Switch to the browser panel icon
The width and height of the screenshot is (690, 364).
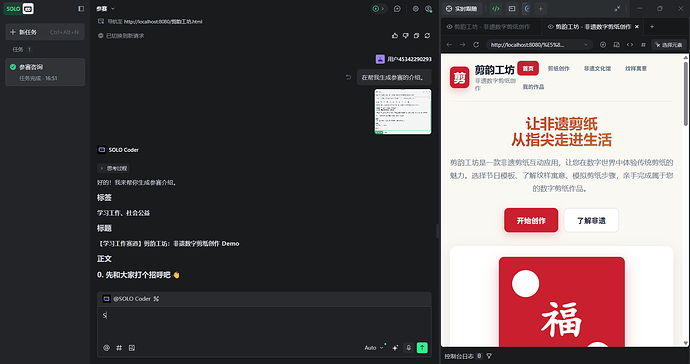coord(527,8)
